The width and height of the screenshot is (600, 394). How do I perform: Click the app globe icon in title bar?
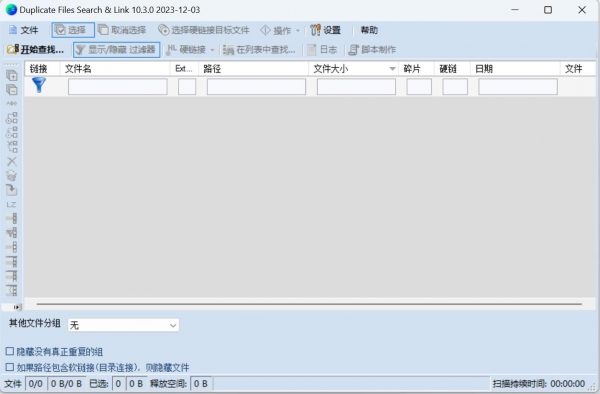11,10
